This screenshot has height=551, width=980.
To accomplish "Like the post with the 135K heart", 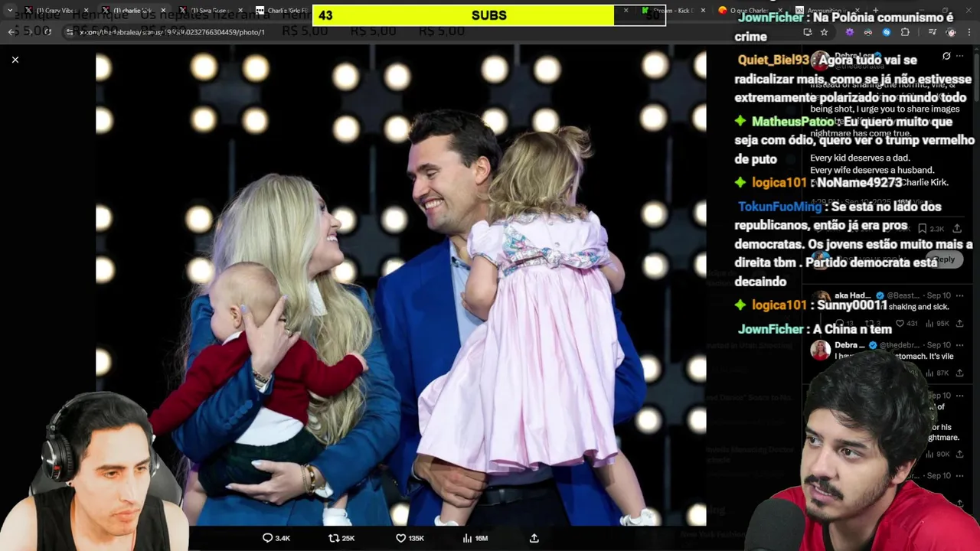I will 410,538.
